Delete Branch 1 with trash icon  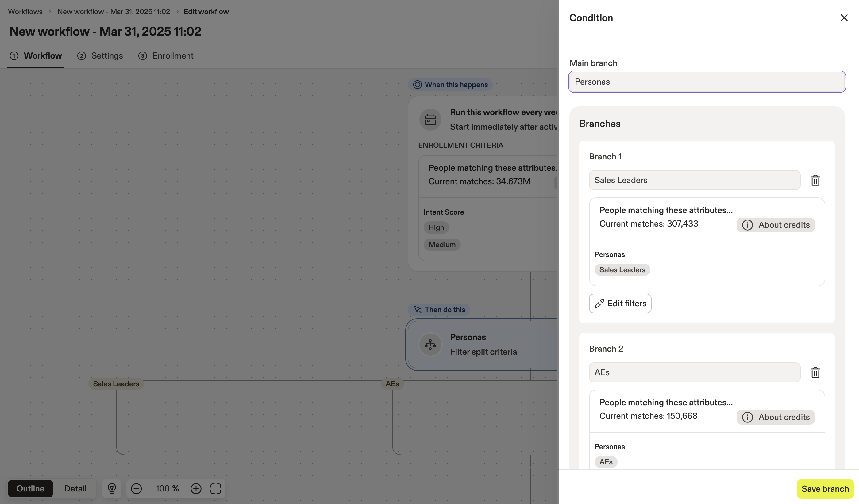pos(815,180)
